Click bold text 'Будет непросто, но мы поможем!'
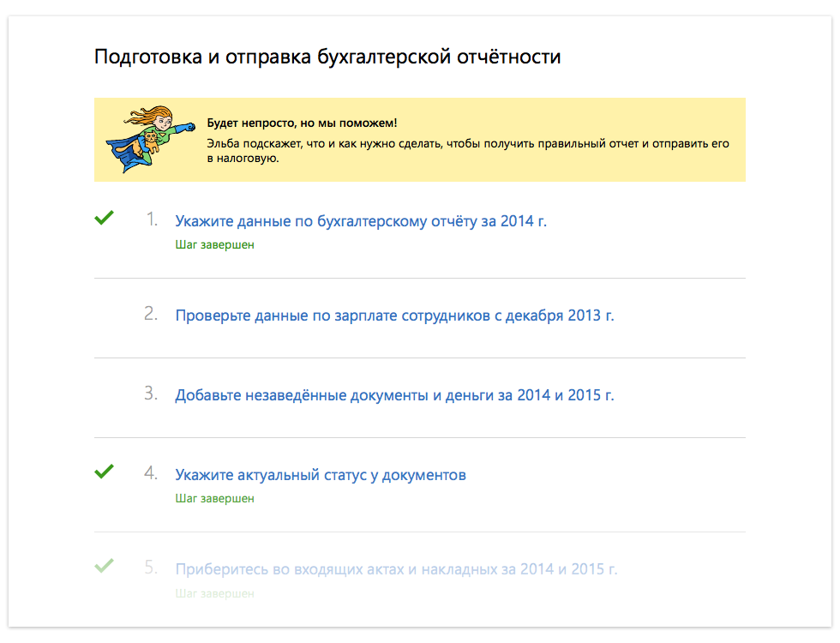The image size is (840, 643). coord(302,123)
